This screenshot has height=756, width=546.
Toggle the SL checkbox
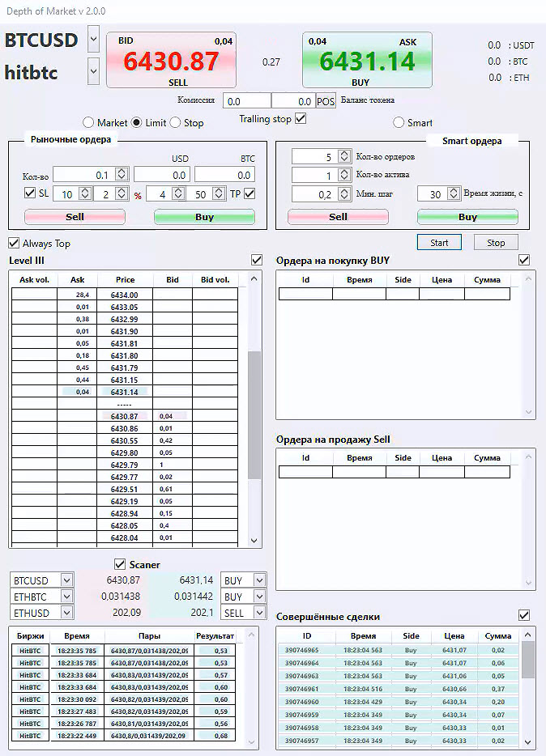click(29, 193)
